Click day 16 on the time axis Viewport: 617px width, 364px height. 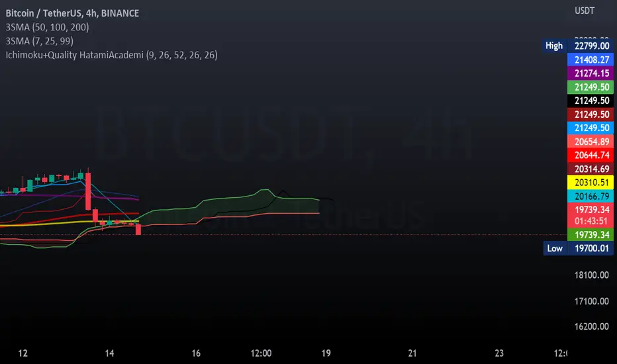(x=196, y=353)
